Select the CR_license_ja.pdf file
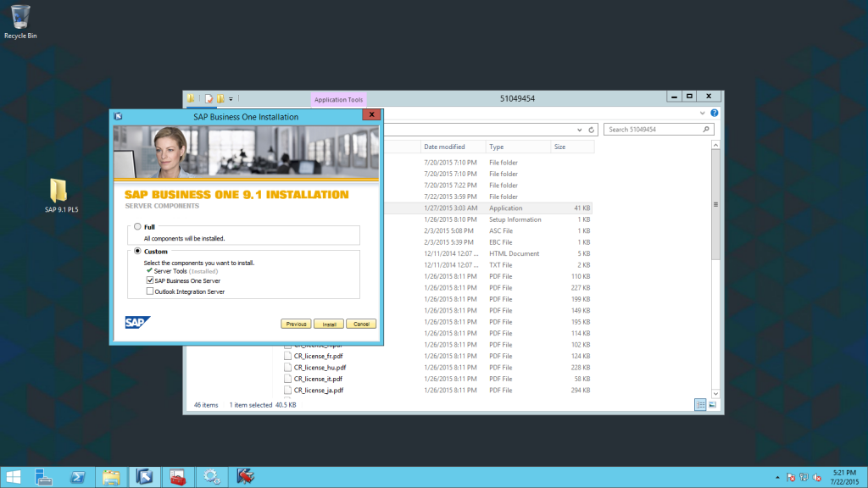The image size is (868, 488). pos(319,390)
